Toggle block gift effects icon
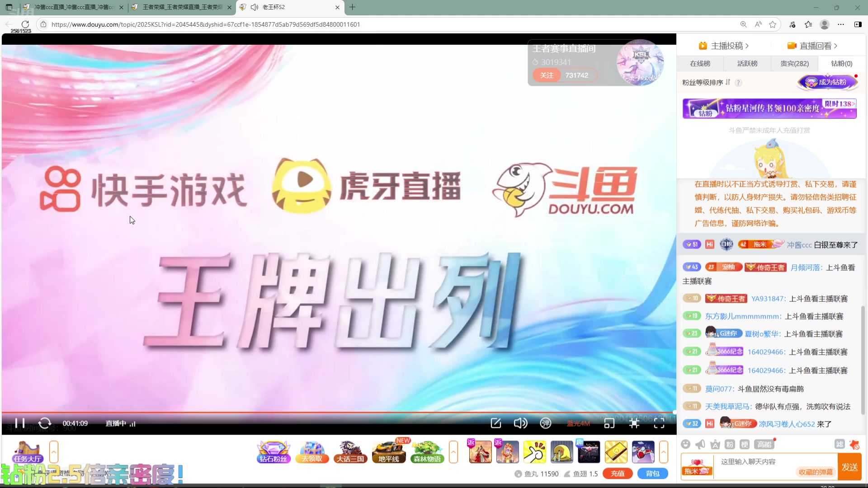The width and height of the screenshot is (868, 488). (x=854, y=444)
